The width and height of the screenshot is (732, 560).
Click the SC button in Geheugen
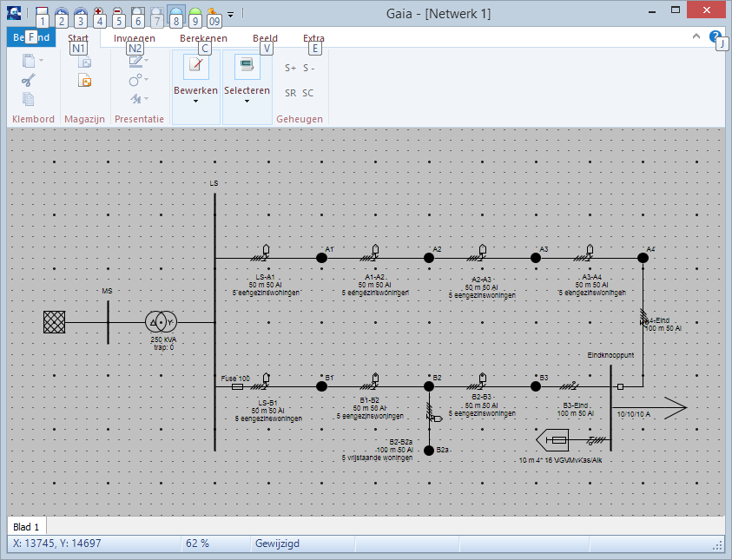tap(308, 93)
